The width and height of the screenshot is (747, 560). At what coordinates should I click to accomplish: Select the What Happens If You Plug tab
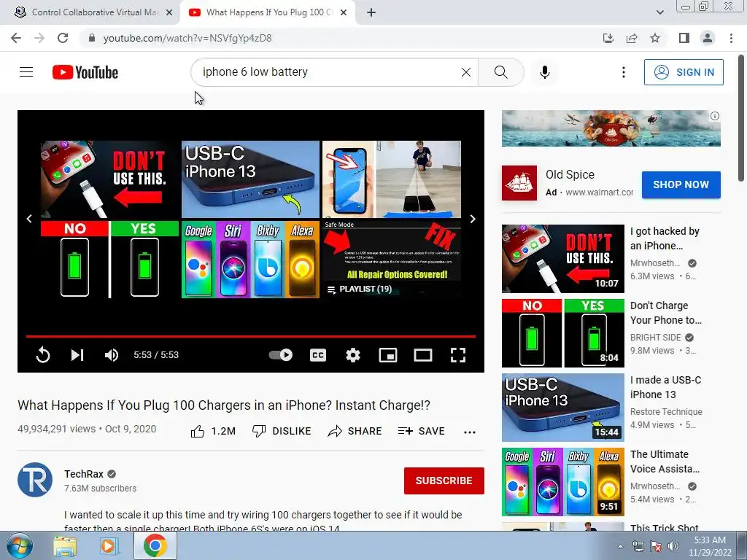click(x=268, y=12)
